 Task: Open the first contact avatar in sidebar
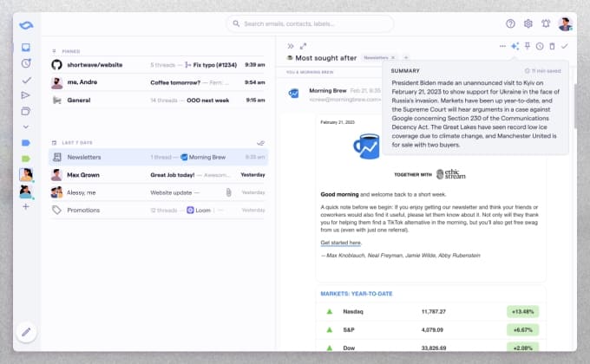coord(26,175)
